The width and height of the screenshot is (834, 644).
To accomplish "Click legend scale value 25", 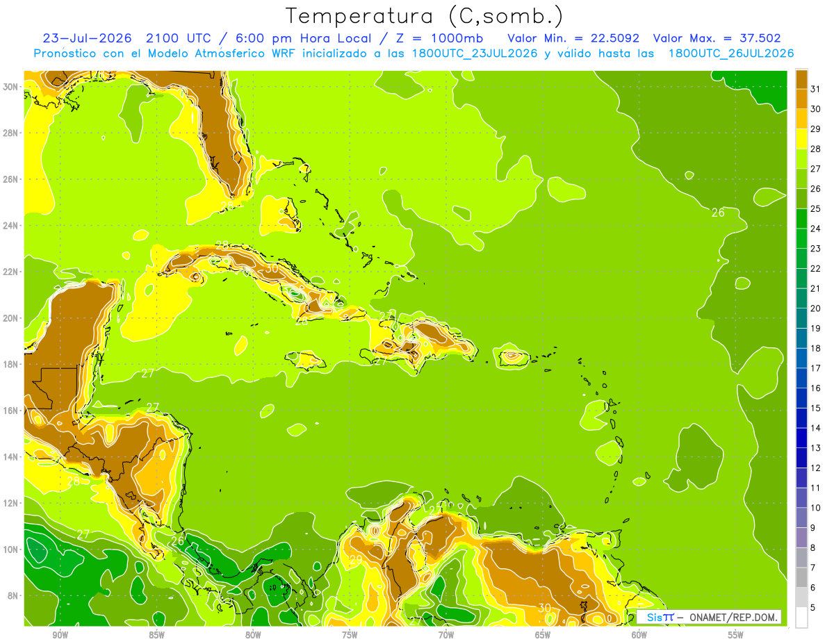I will [x=815, y=208].
